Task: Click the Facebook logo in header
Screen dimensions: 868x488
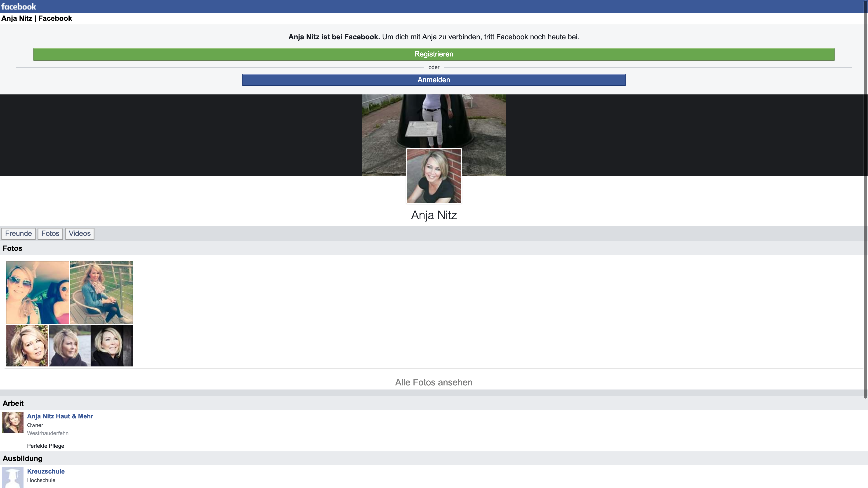Action: pyautogui.click(x=19, y=6)
